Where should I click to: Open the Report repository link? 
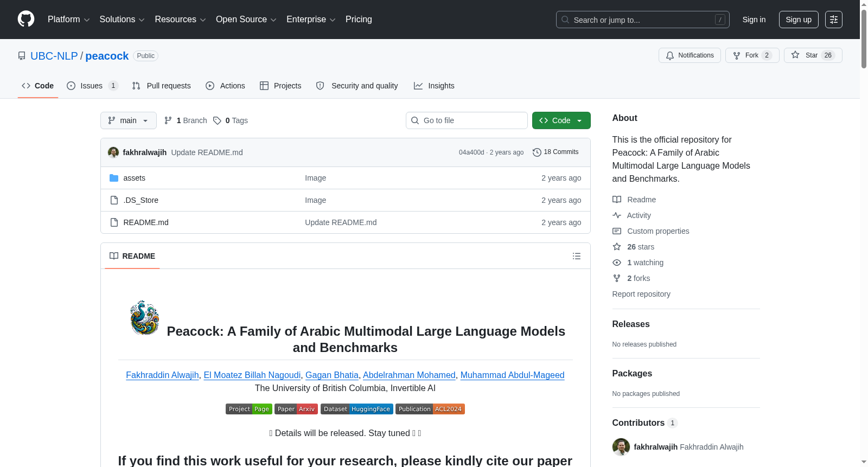641,294
